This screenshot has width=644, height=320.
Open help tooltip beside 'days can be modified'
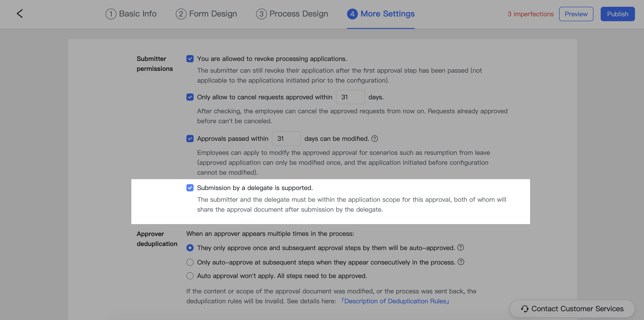(375, 139)
